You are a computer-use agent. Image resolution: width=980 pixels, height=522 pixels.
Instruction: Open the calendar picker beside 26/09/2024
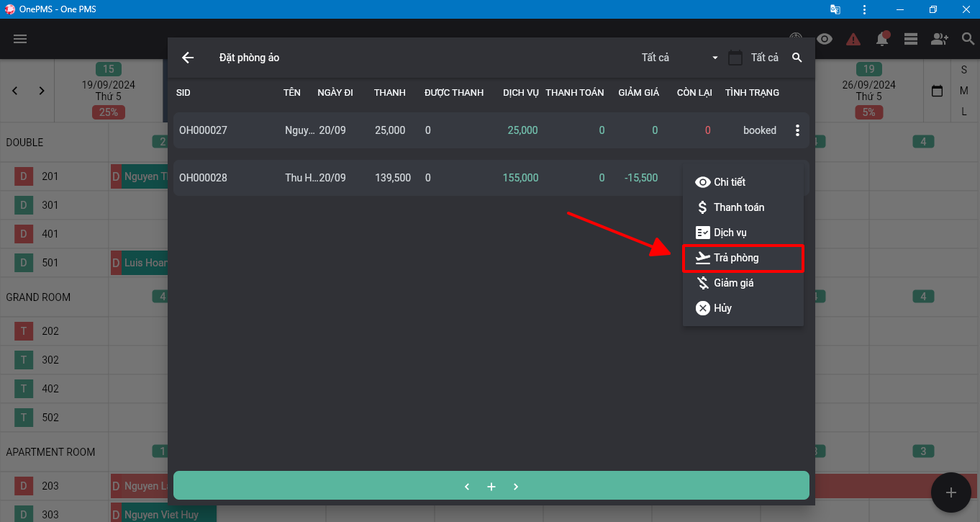[x=937, y=91]
